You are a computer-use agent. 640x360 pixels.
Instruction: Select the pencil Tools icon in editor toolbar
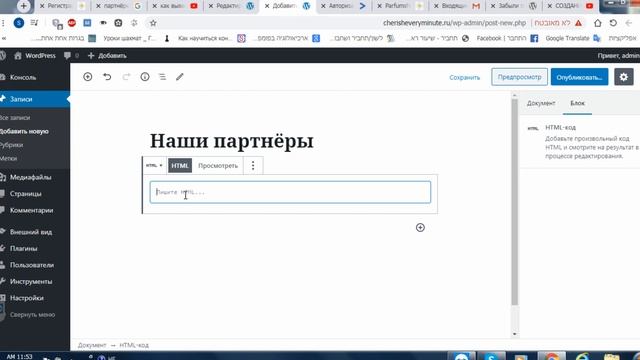180,77
